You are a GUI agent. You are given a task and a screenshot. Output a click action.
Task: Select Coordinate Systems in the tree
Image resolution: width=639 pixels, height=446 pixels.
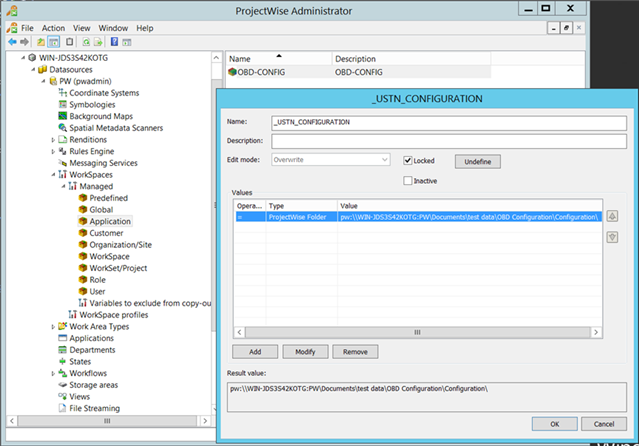tap(104, 93)
